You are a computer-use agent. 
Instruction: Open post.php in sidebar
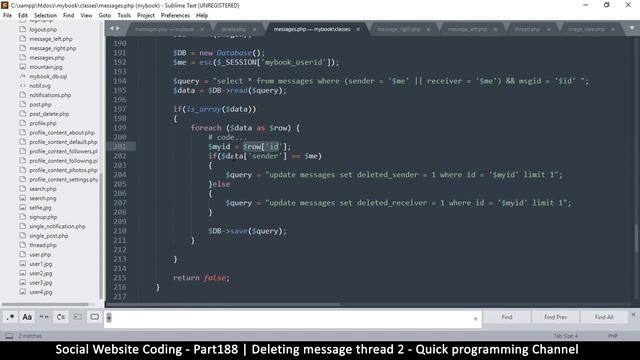(x=40, y=104)
